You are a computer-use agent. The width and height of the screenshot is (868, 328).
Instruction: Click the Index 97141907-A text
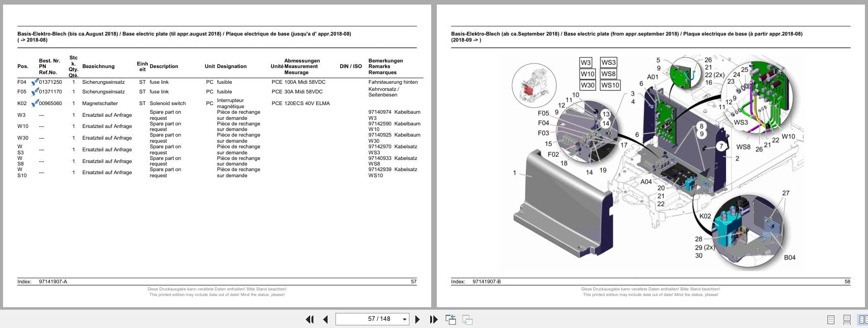42,282
